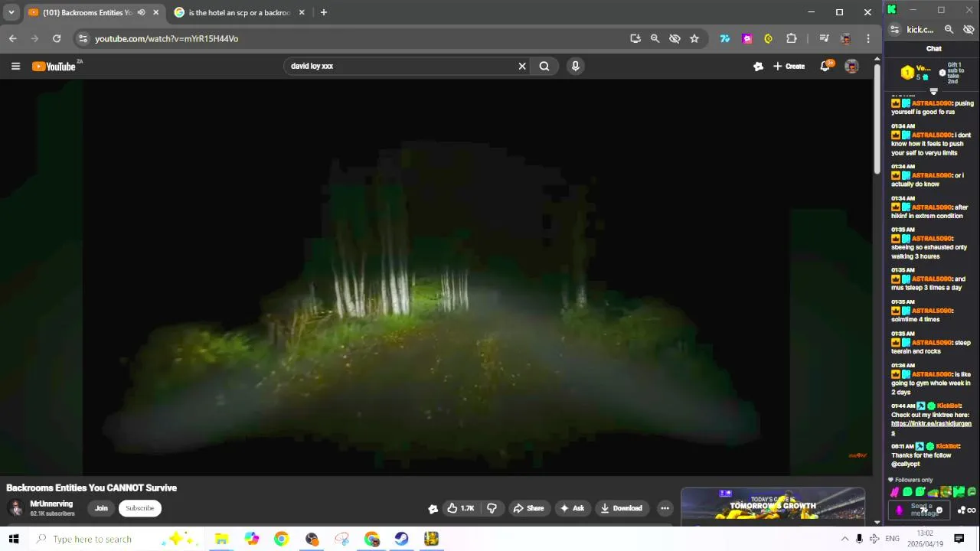
Task: Click the sparkle icon beside Create
Action: click(758, 67)
